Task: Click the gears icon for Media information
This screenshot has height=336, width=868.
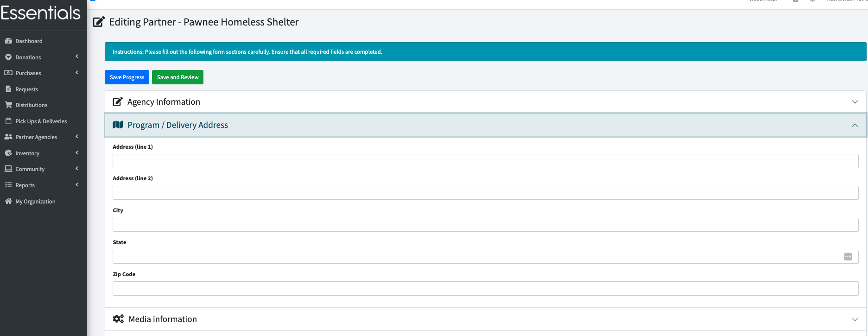Action: 119,319
